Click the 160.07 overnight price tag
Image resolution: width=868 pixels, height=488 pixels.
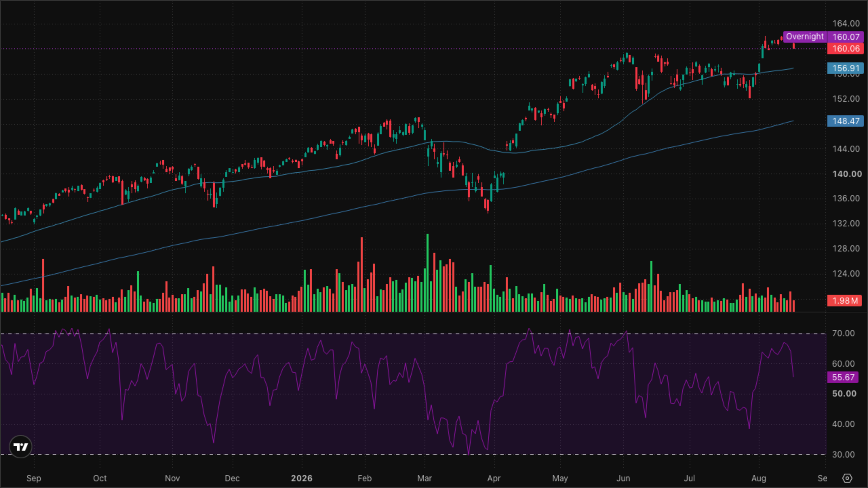pyautogui.click(x=846, y=37)
